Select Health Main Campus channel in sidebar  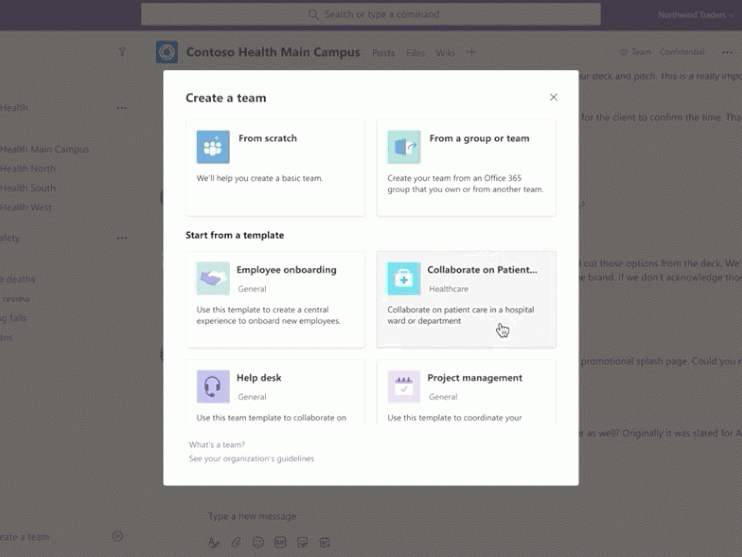(44, 149)
